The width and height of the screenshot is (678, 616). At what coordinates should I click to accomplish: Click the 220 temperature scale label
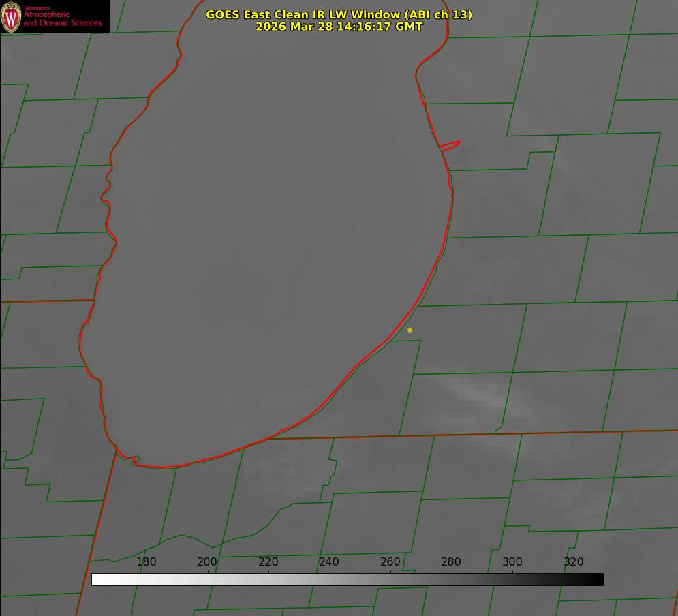pos(268,562)
